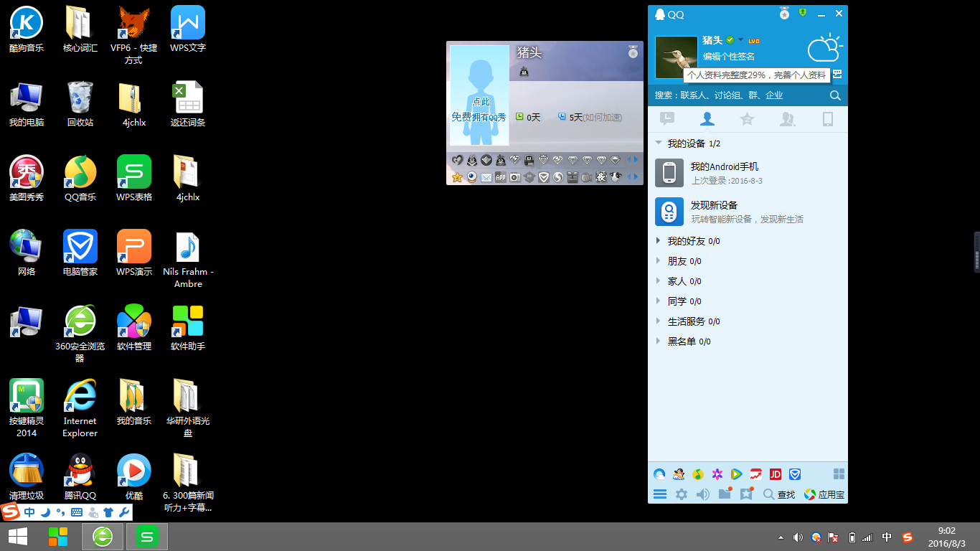Viewport: 980px width, 551px height.
Task: Select the 返还词条 spreadsheet file
Action: (188, 104)
